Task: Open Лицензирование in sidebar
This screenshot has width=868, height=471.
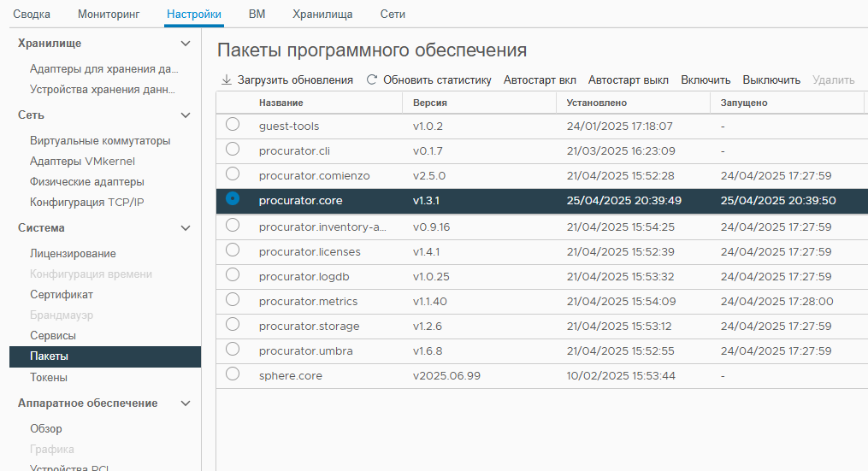Action: pyautogui.click(x=73, y=254)
